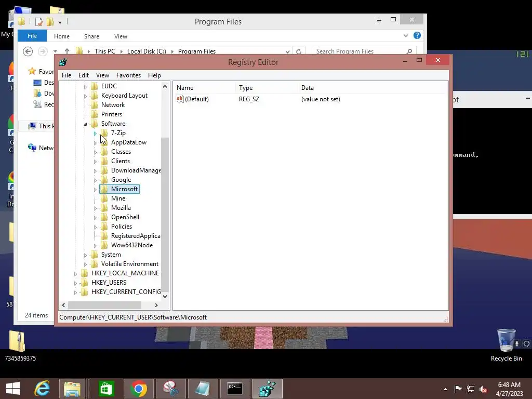
Task: Click the tree vertical scrollbar down arrow
Action: tap(165, 296)
